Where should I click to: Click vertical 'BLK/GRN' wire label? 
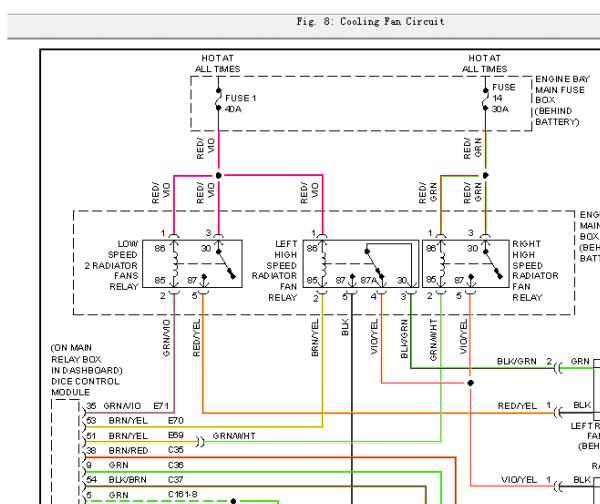click(404, 339)
